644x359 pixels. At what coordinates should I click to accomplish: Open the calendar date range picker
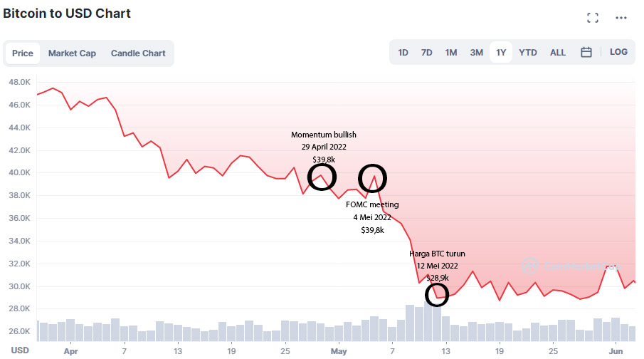point(586,52)
